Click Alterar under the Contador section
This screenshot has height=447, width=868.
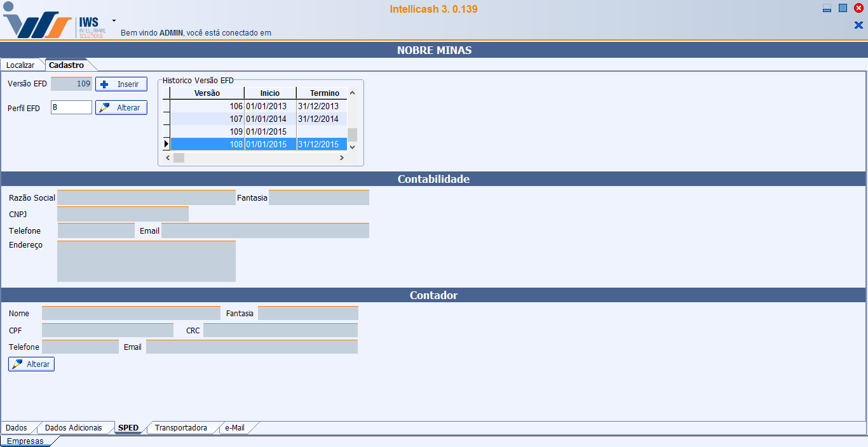click(x=31, y=364)
